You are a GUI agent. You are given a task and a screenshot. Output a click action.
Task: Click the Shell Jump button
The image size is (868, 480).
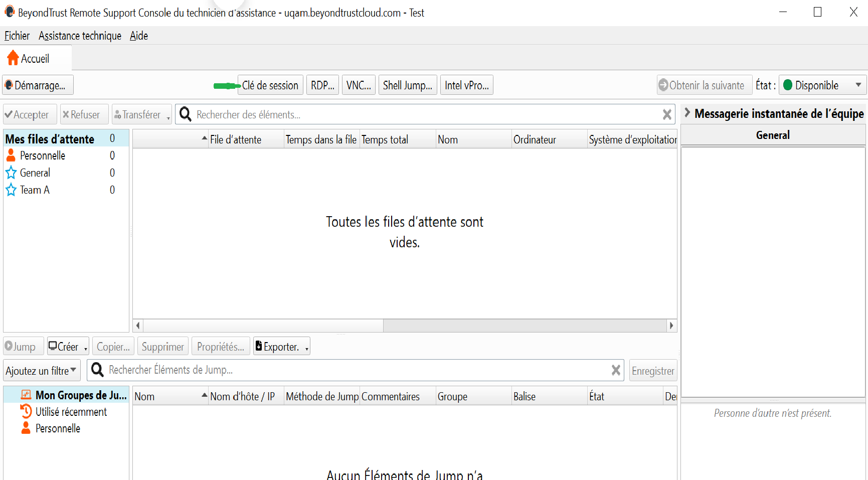click(407, 85)
